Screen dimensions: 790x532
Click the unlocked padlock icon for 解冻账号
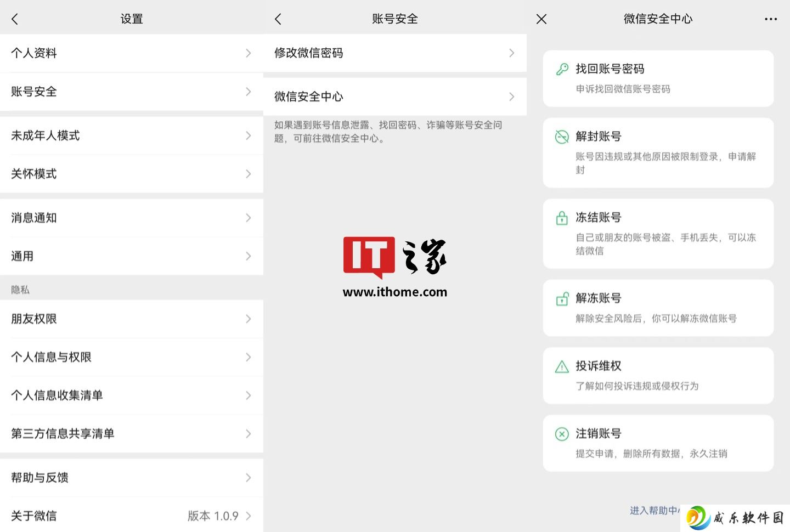click(562, 299)
